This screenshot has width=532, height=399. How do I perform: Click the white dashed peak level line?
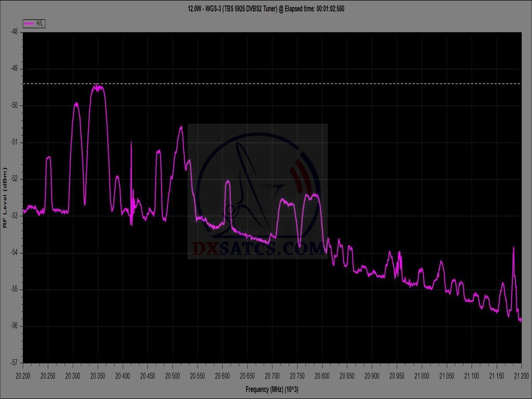[x=312, y=84]
